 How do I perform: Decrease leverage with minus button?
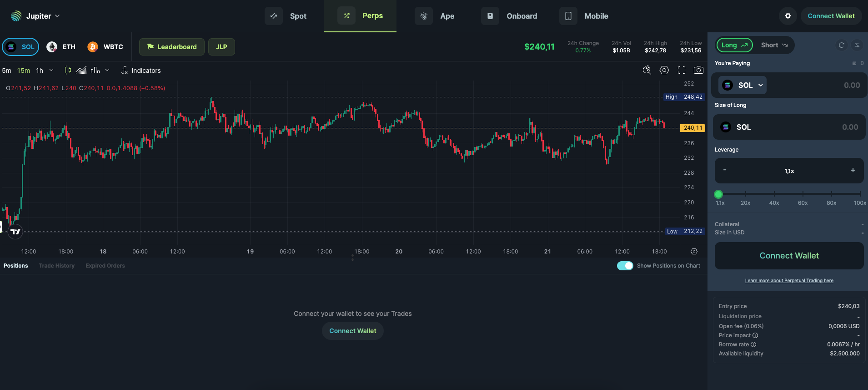click(725, 170)
